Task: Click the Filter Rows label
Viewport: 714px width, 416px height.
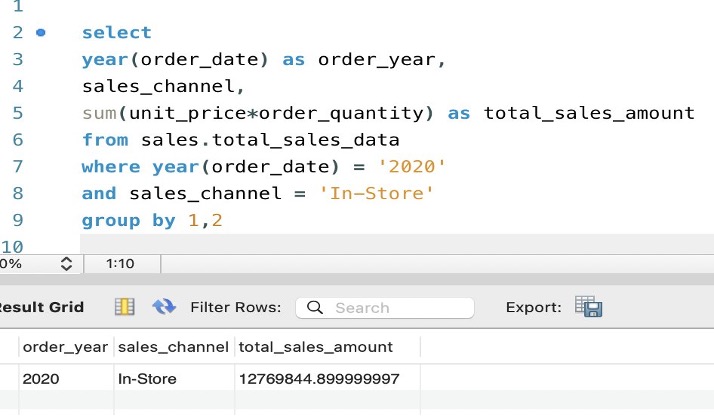Action: [x=236, y=308]
